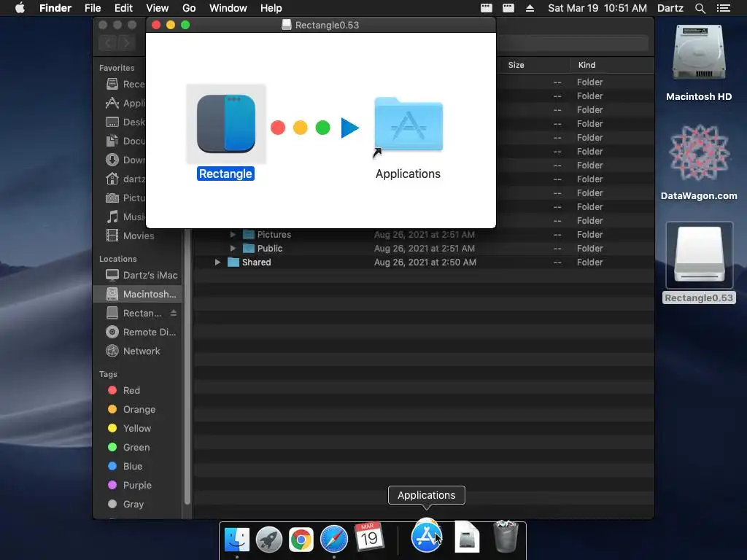
Task: Select the Shared folder row
Action: [x=424, y=262]
